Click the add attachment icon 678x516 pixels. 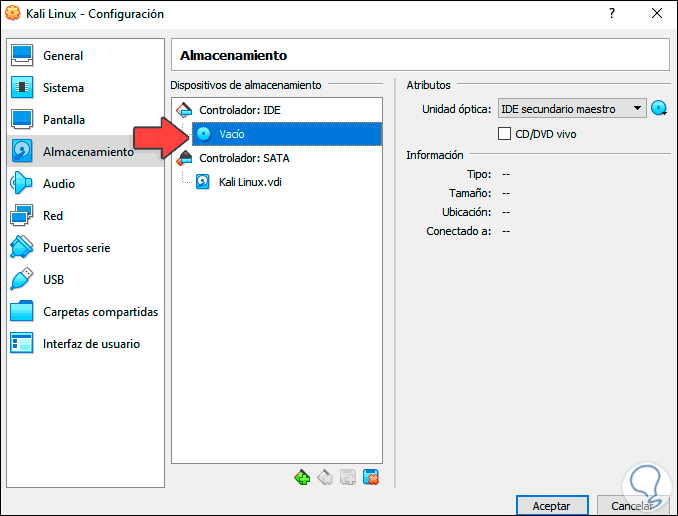click(x=348, y=478)
